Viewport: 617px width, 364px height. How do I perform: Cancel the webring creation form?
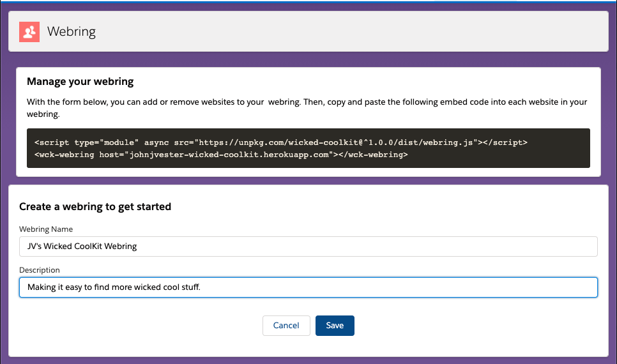[286, 326]
